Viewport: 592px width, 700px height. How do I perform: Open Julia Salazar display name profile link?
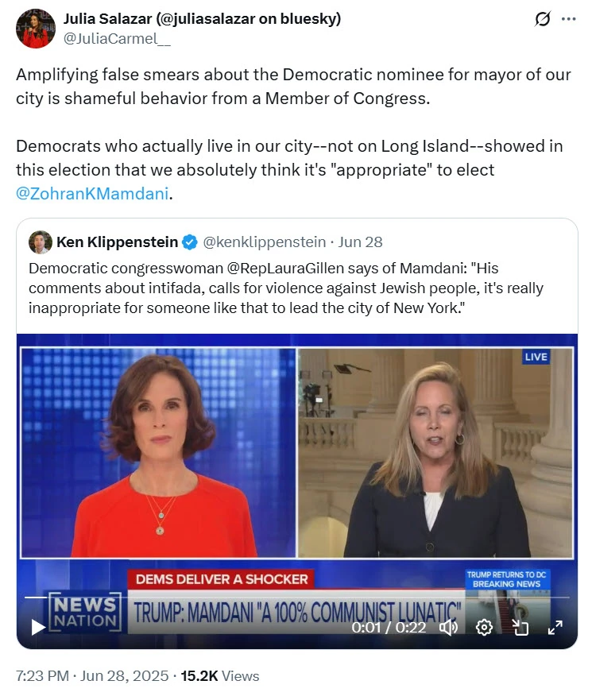point(203,19)
